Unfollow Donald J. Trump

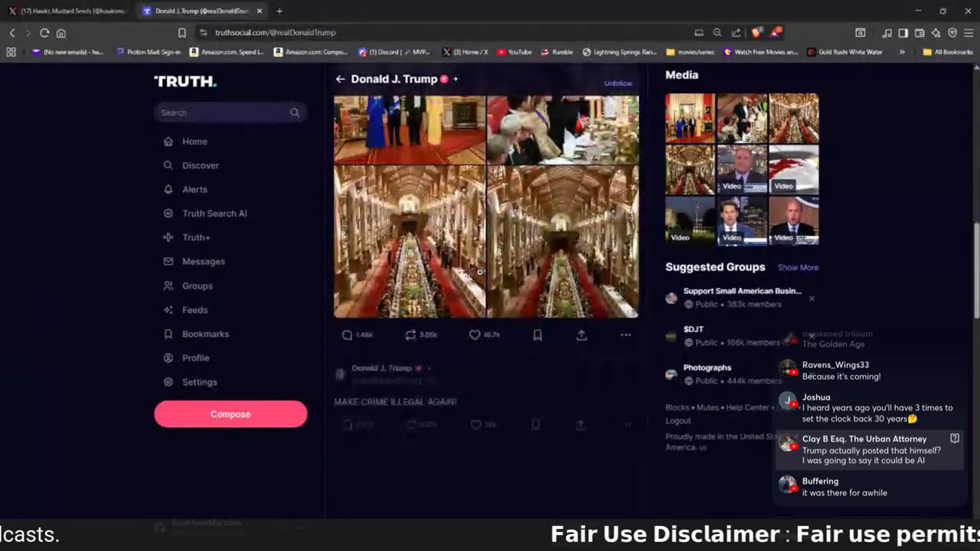(x=618, y=83)
